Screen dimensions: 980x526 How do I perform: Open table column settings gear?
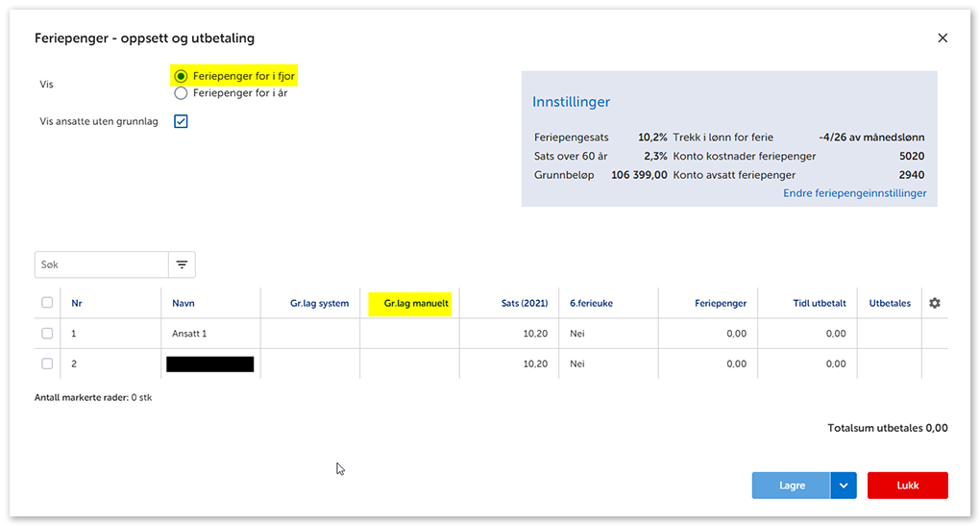point(934,303)
